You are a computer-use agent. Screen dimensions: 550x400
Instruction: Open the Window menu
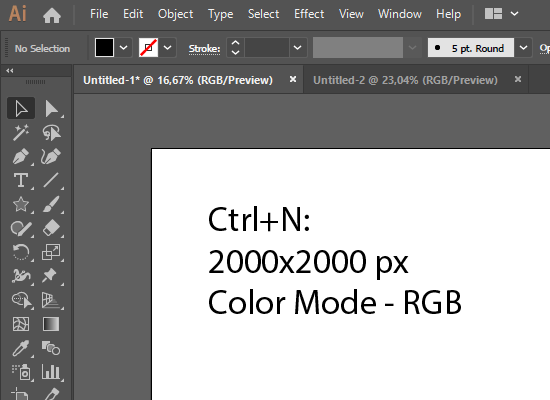click(400, 14)
